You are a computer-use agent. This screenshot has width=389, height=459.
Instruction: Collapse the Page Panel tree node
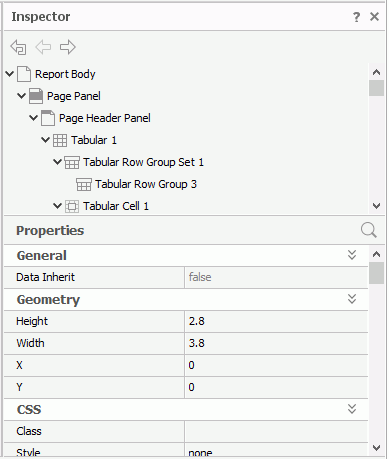coord(22,96)
